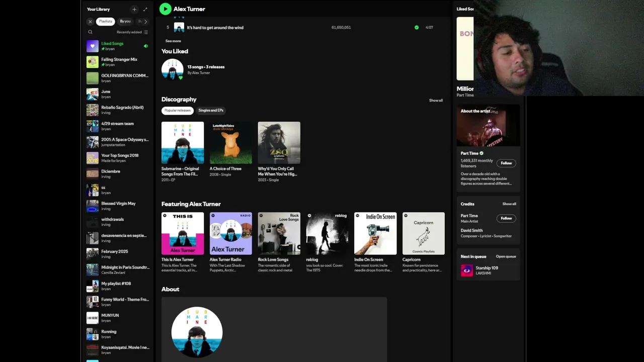This screenshot has width=644, height=362.
Task: Open the About section artist portrait
Action: pos(197,332)
